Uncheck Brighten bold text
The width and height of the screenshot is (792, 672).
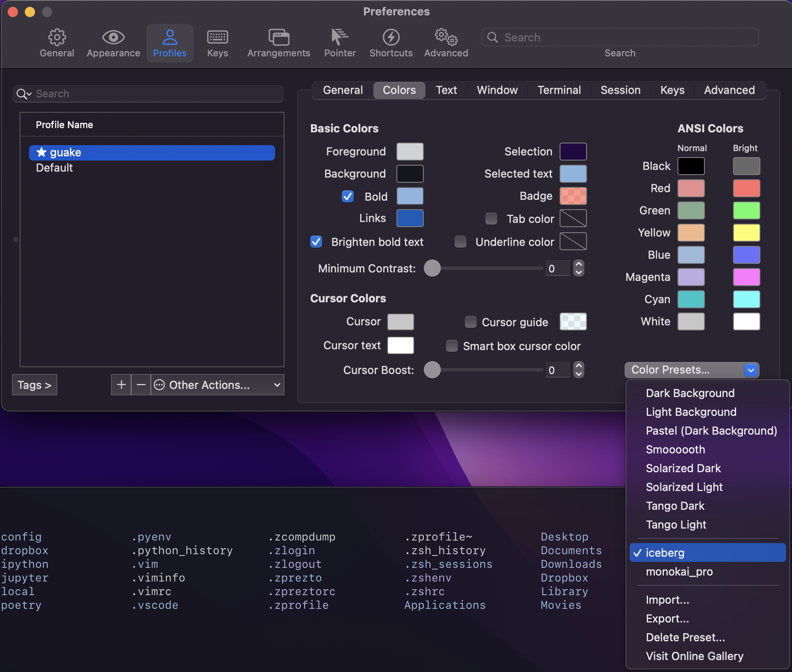316,242
